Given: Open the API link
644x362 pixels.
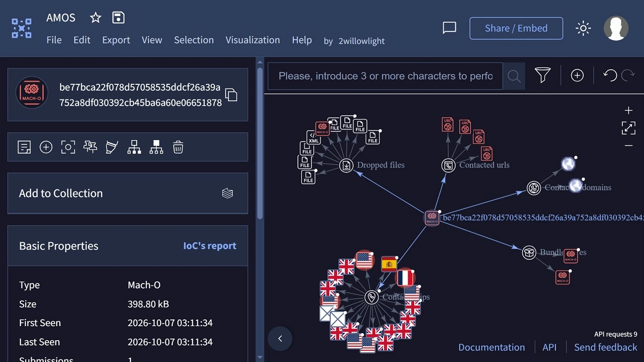Looking at the screenshot, I should [549, 347].
